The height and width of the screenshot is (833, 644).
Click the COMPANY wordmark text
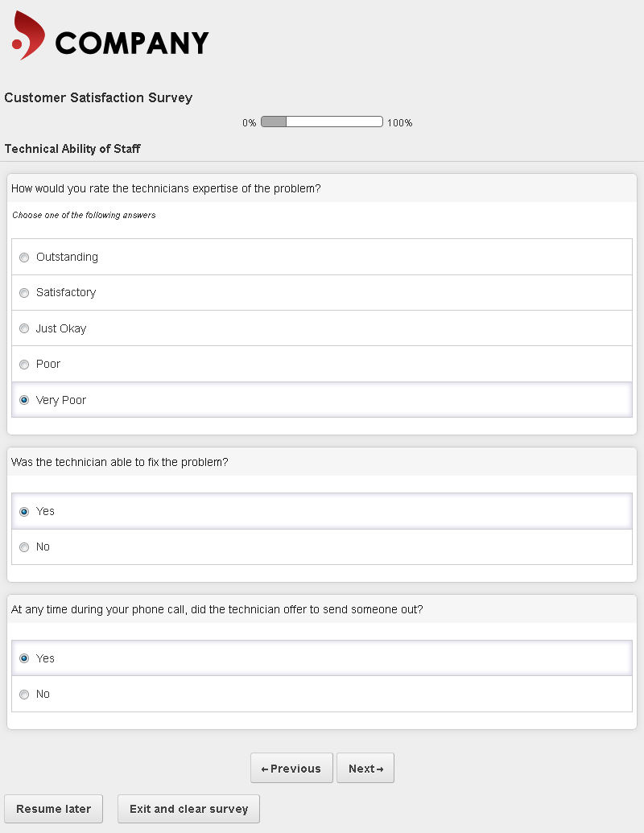132,43
